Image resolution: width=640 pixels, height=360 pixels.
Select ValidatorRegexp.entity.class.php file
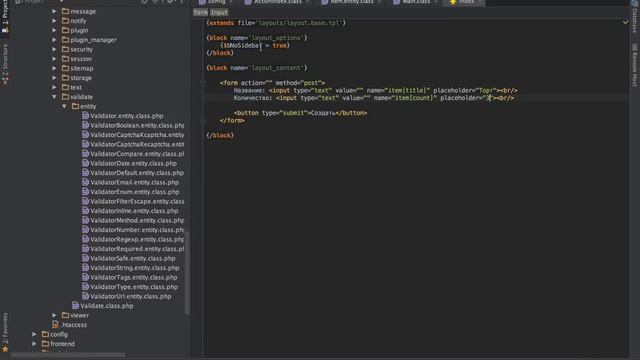click(133, 239)
